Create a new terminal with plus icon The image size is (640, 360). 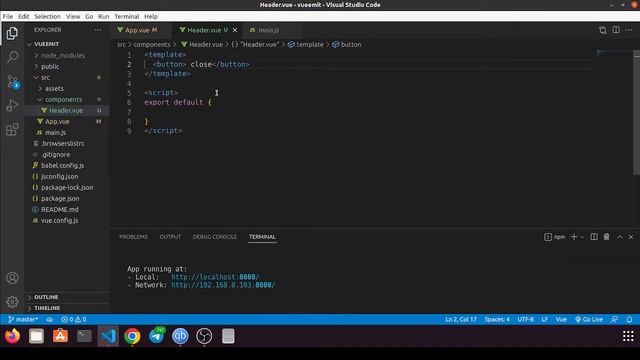pos(574,237)
